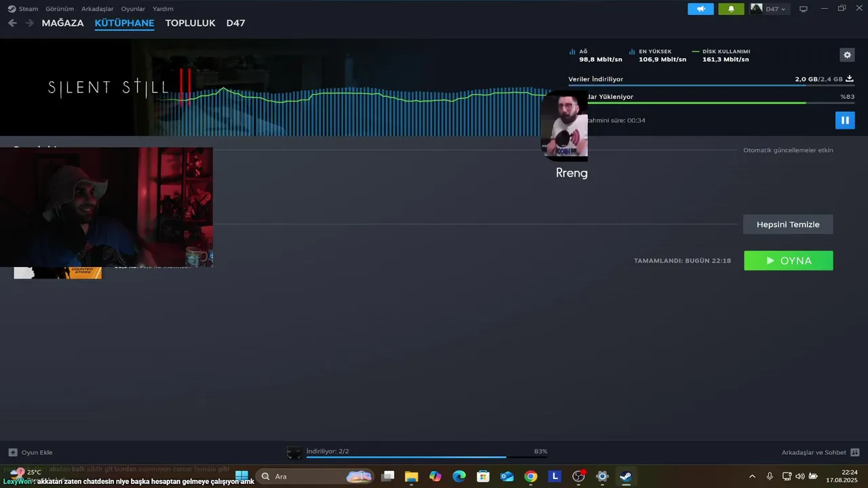
Task: Open Outlook from the taskbar
Action: coord(507,476)
